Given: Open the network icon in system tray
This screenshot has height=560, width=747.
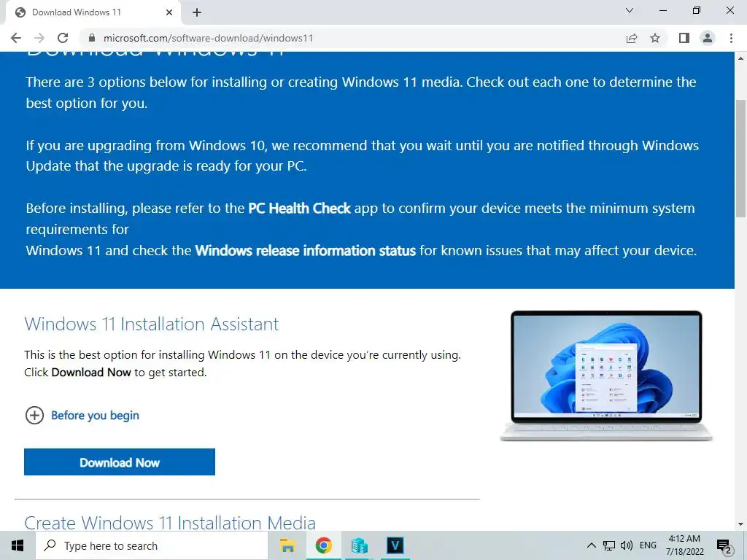Looking at the screenshot, I should (609, 545).
